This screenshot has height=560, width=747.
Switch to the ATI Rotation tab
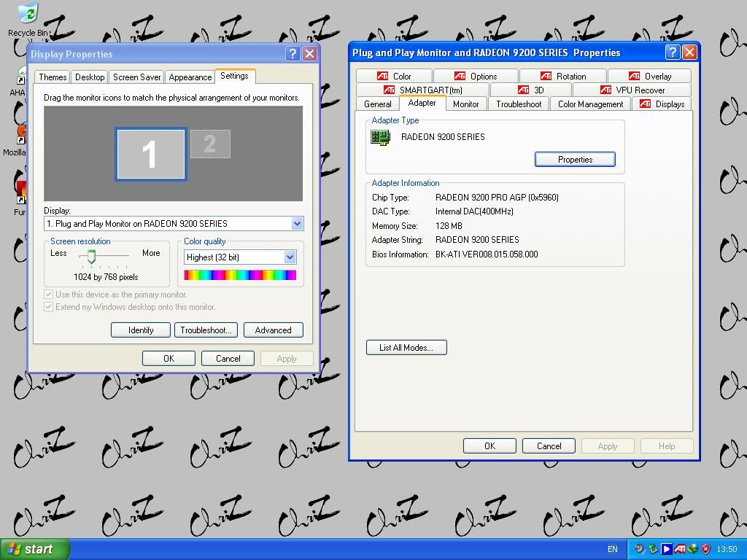point(563,76)
